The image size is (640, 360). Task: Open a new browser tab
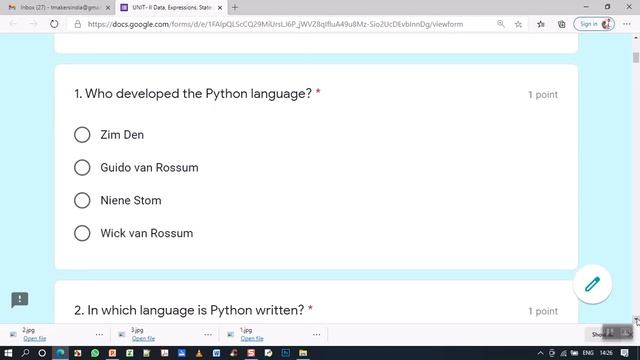tap(235, 7)
